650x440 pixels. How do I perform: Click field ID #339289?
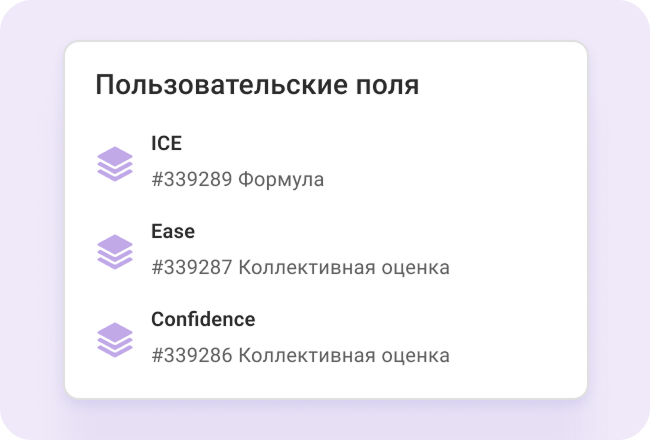pos(192,180)
